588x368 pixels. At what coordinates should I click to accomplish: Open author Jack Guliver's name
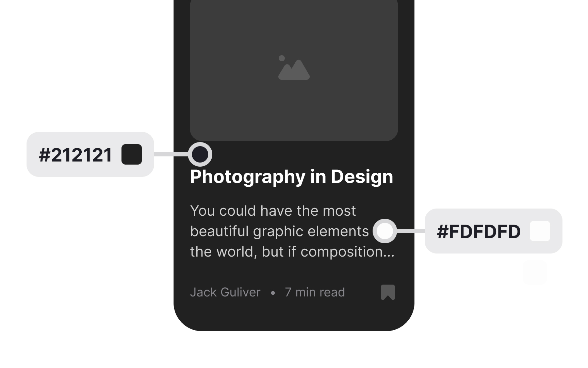pos(225,292)
